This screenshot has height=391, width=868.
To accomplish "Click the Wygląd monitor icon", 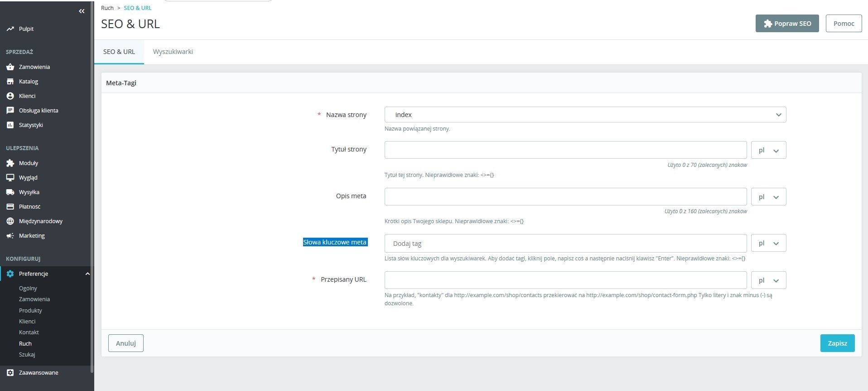I will click(10, 177).
